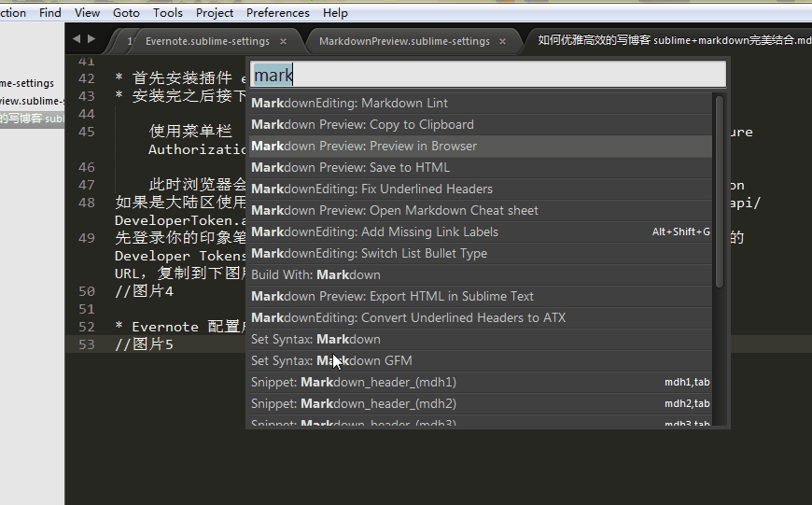Click the //图片5 text on line 53
The height and width of the screenshot is (505, 812).
click(x=144, y=344)
